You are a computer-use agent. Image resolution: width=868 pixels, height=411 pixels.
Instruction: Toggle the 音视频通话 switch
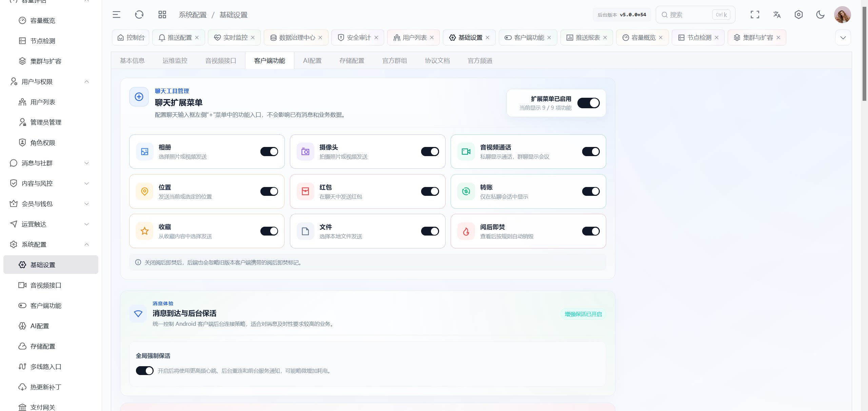[591, 151]
